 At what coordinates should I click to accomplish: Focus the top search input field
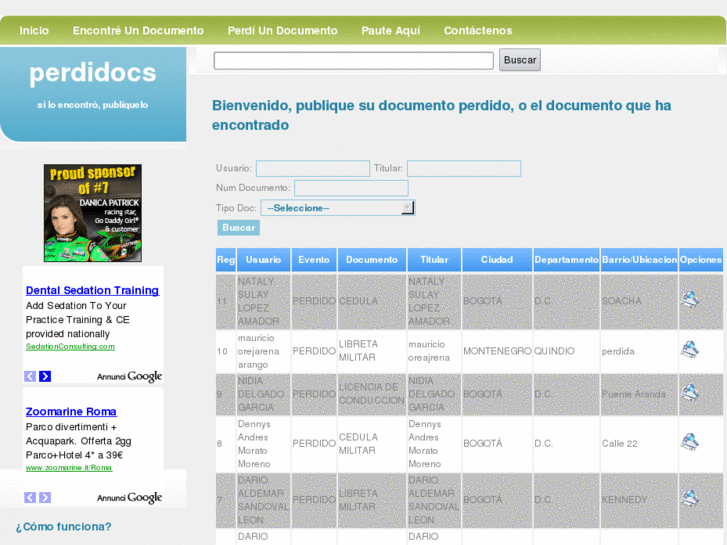click(x=353, y=61)
